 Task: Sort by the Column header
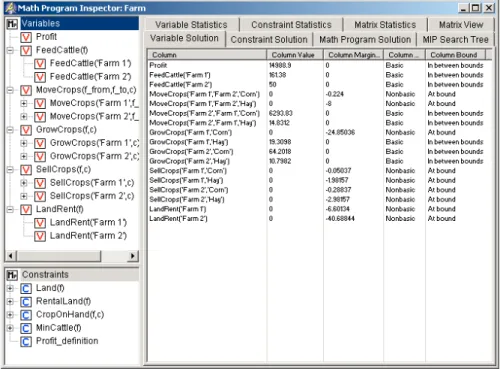tap(207, 55)
